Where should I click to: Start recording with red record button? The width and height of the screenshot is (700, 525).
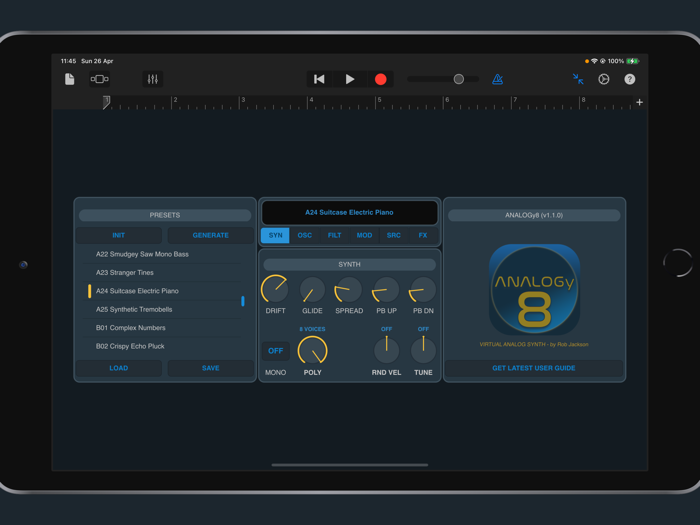click(x=381, y=79)
